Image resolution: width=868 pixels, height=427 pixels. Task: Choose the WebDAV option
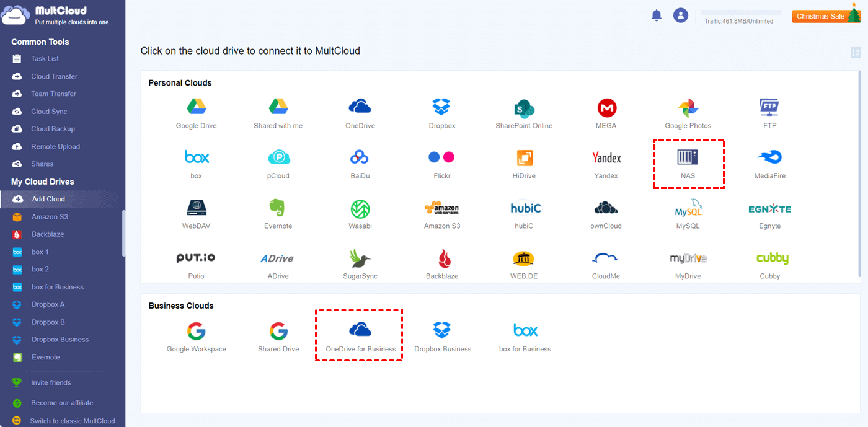(197, 207)
